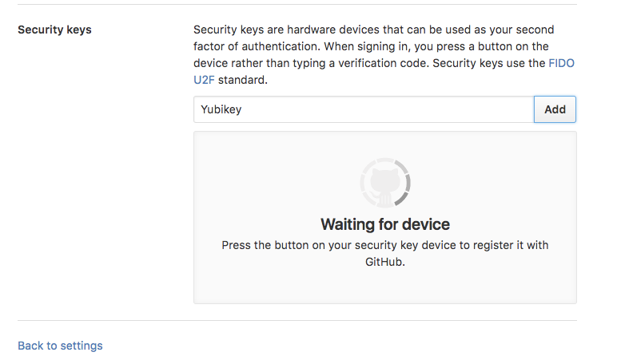Click the divider line above Security keys
Viewport: 617px width, 364px height.
[297, 5]
